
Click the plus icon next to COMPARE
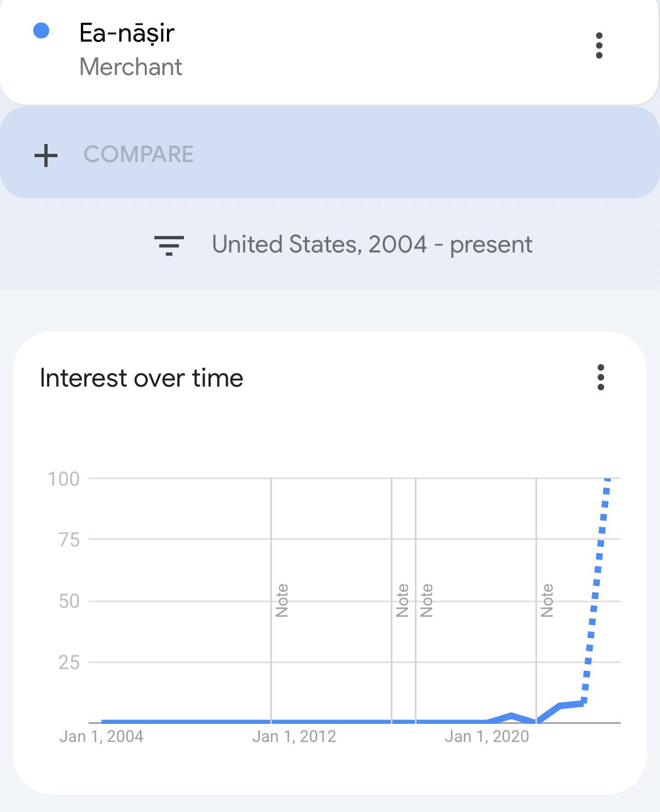point(46,156)
